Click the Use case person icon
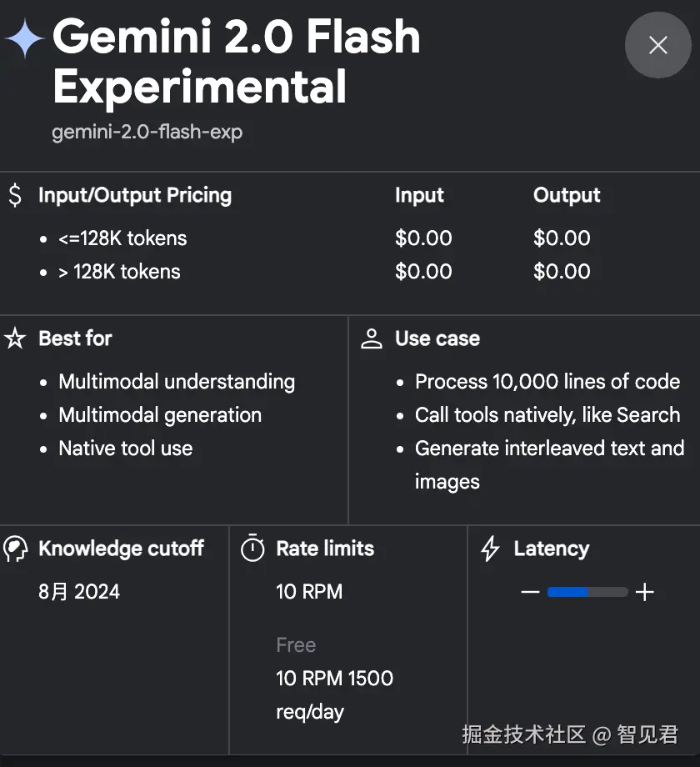This screenshot has height=767, width=700. pos(372,338)
